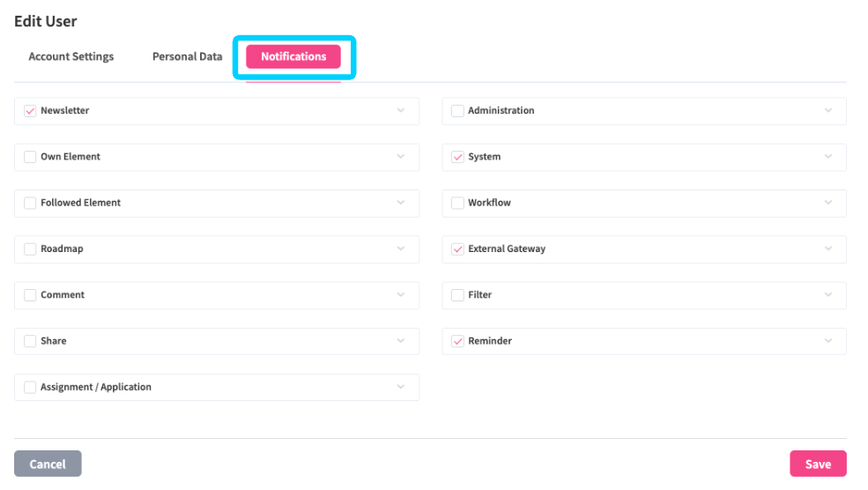Check the Workflow checkbox
The image size is (868, 490).
tap(457, 203)
